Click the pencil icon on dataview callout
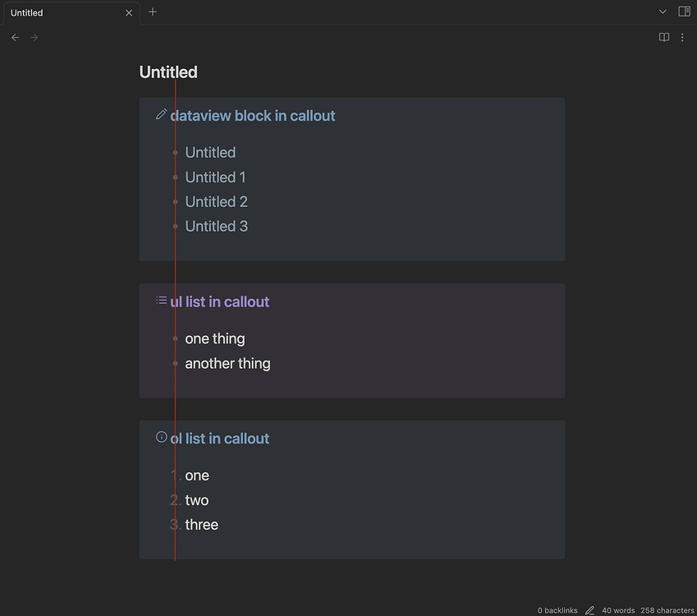 [x=161, y=115]
